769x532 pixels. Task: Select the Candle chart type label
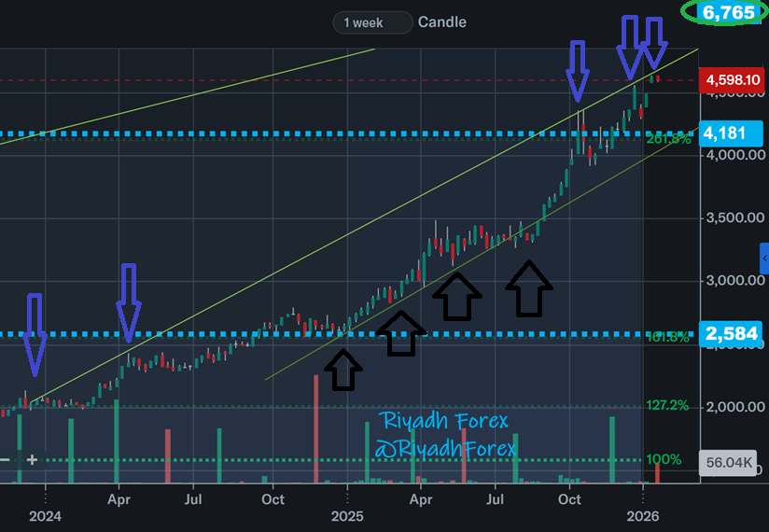point(441,22)
